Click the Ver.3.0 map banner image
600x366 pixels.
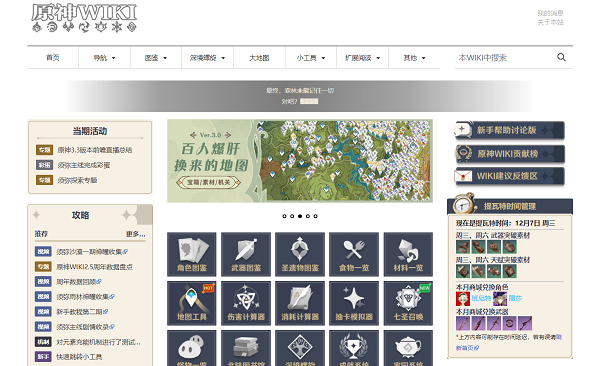(x=300, y=161)
